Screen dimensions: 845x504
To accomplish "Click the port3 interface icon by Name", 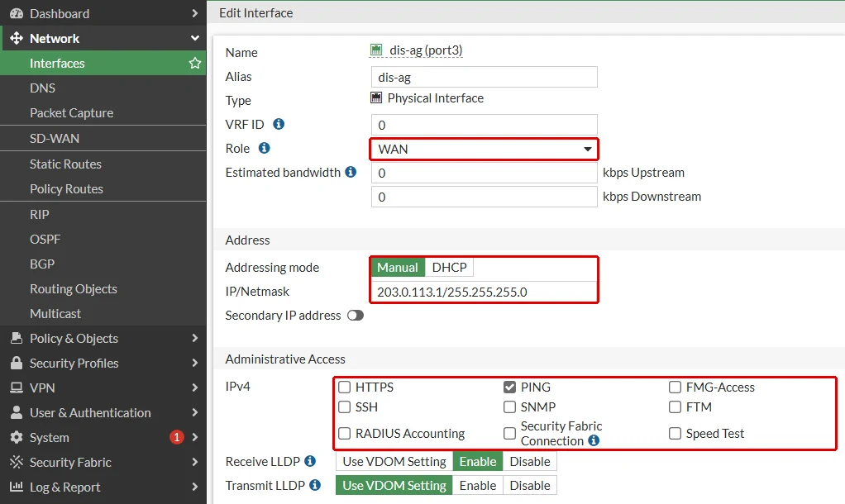I will point(376,50).
